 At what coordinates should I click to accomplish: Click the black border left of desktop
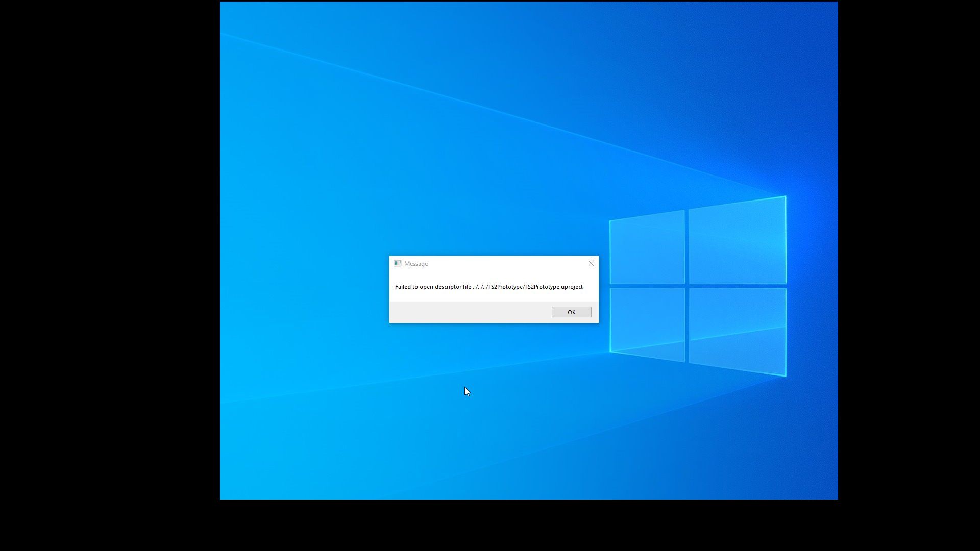tap(110, 255)
